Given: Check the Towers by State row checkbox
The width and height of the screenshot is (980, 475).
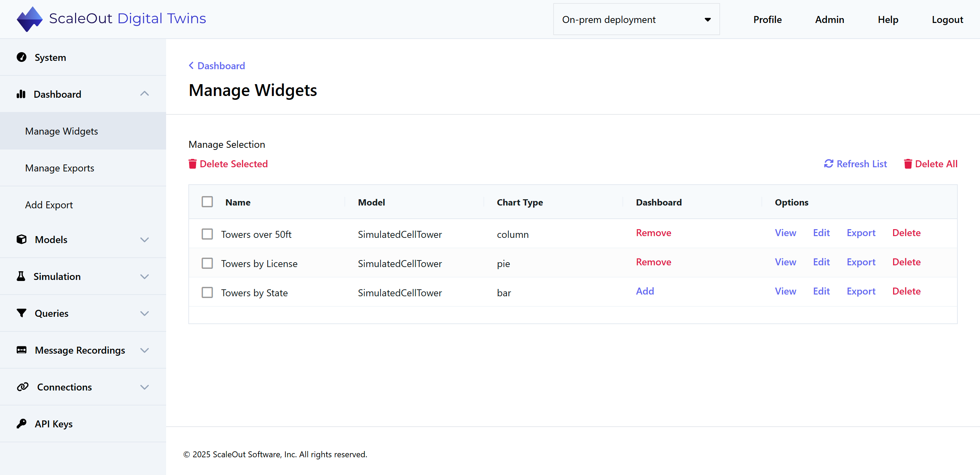Looking at the screenshot, I should tap(207, 292).
